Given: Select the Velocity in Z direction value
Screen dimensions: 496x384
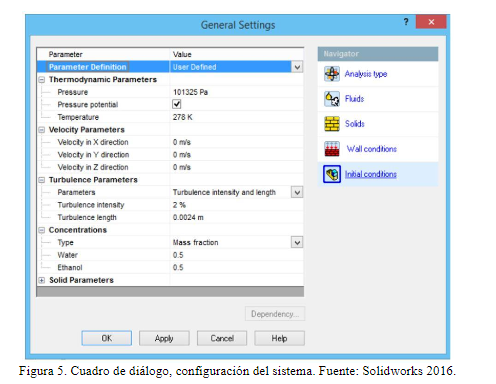Looking at the screenshot, I should [x=182, y=167].
